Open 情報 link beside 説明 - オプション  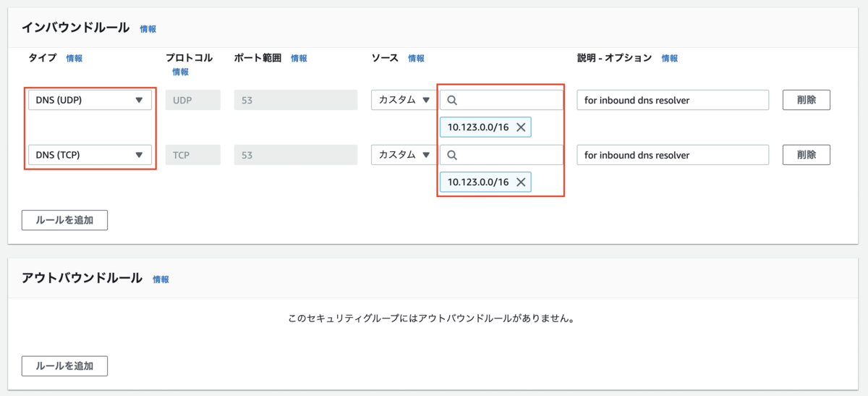(x=669, y=59)
